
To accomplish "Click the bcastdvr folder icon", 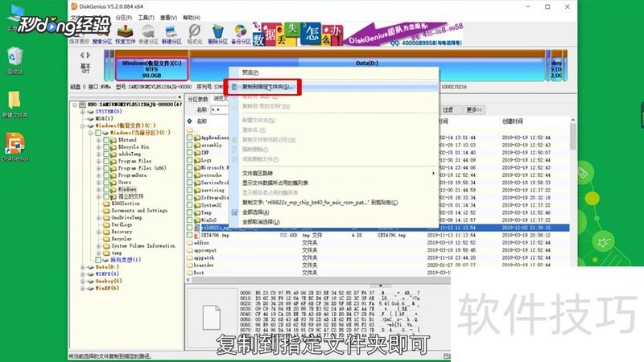I will (190, 265).
